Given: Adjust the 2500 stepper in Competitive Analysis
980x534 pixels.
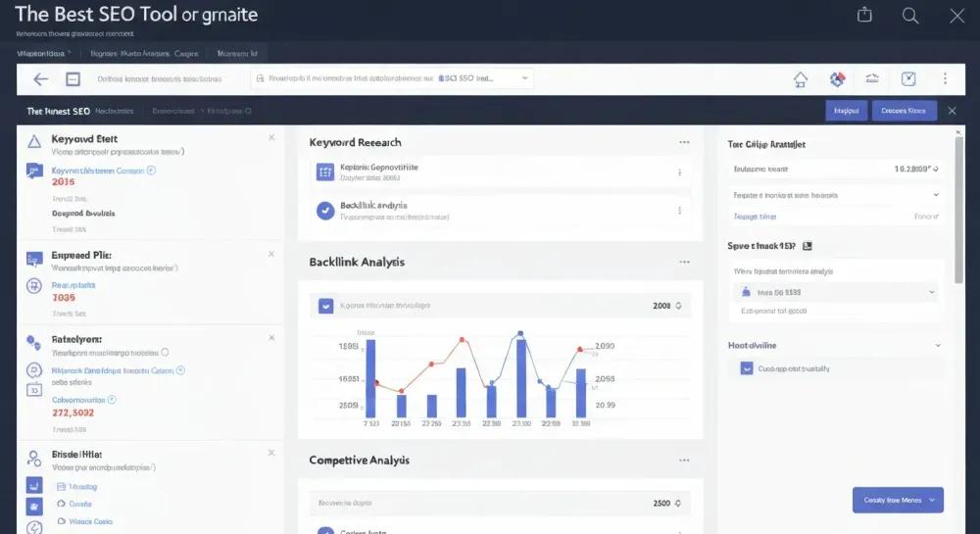Looking at the screenshot, I should tap(679, 504).
